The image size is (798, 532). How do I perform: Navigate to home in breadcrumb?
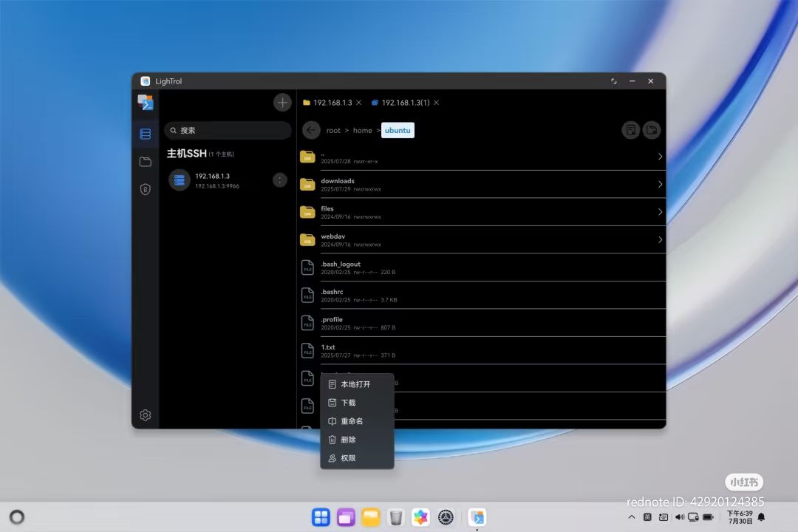(x=362, y=131)
